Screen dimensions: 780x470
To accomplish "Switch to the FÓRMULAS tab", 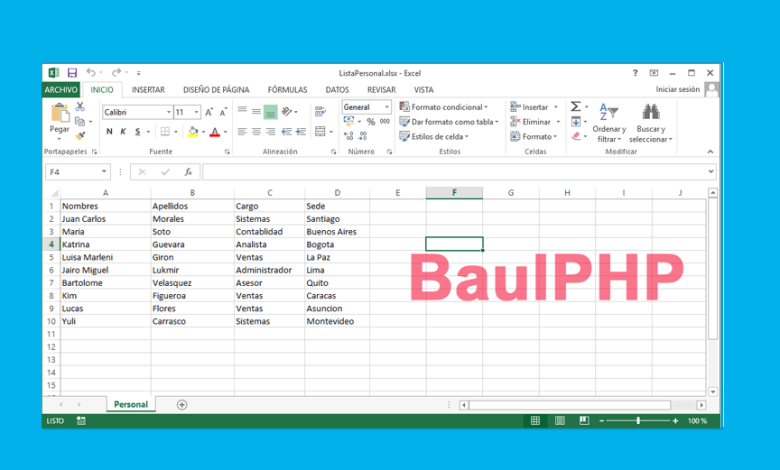I will pos(287,90).
